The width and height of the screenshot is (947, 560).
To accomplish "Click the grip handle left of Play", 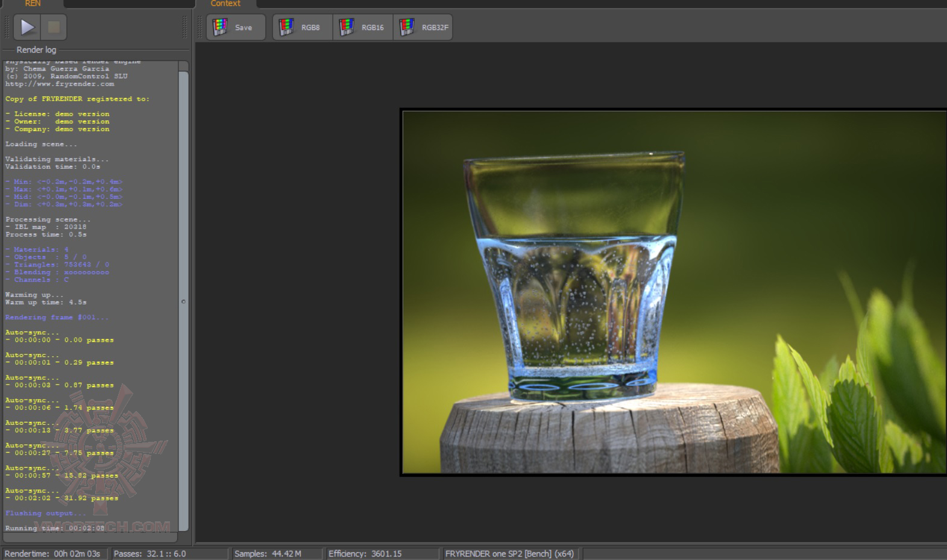I will pos(8,27).
